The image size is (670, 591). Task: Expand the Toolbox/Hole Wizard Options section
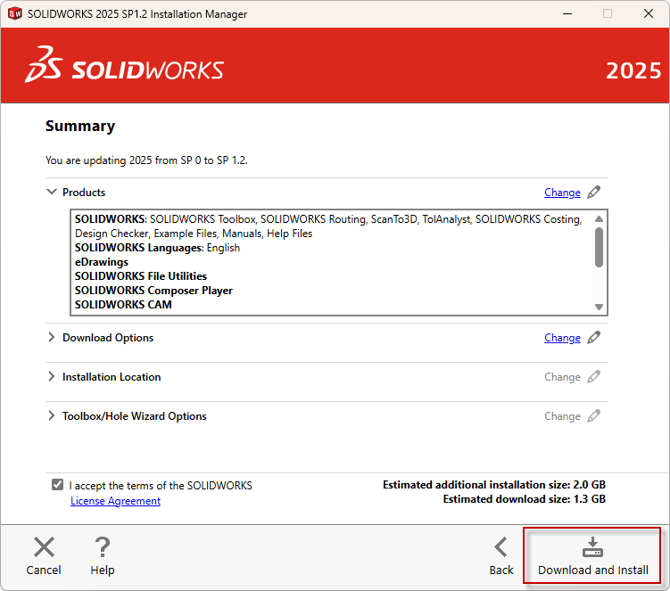51,416
